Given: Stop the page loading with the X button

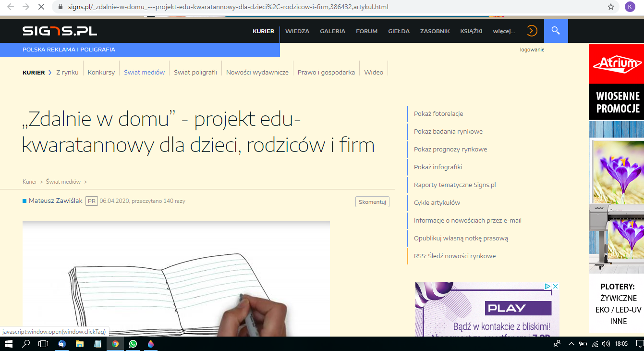Looking at the screenshot, I should point(41,7).
